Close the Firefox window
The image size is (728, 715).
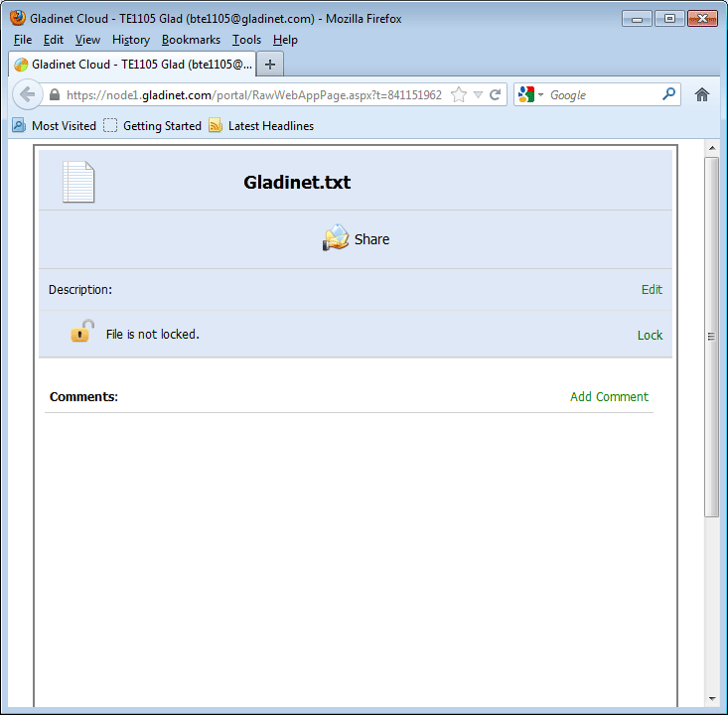tap(702, 19)
